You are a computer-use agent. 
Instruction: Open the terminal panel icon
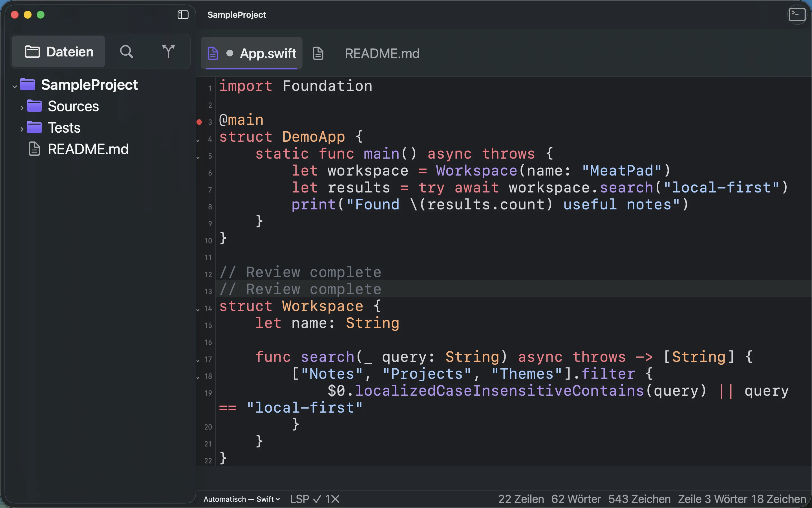click(x=797, y=15)
